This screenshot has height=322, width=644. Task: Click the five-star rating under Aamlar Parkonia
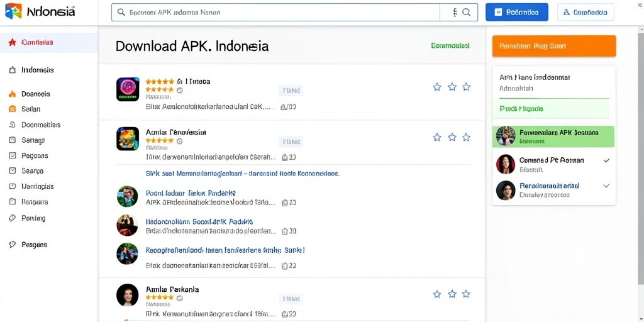(160, 297)
